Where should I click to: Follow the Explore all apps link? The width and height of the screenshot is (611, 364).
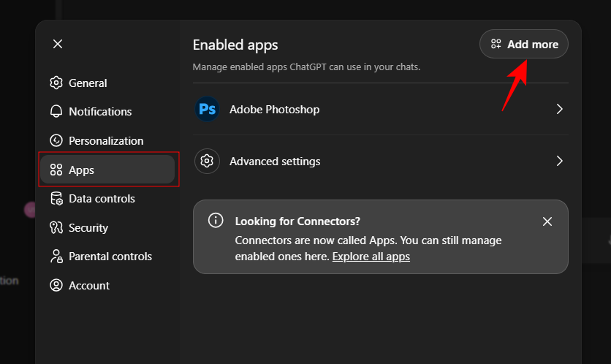371,257
